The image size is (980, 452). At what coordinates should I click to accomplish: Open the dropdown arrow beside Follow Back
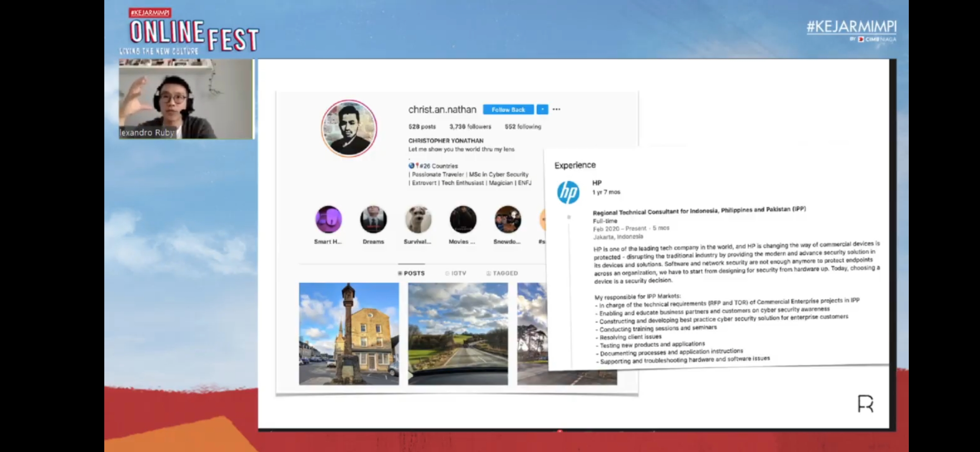coord(542,109)
